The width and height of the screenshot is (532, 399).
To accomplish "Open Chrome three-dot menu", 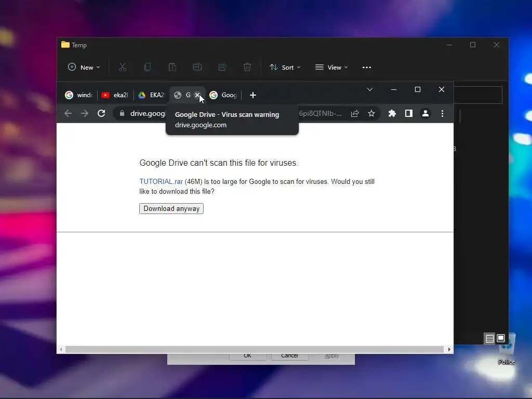I will pyautogui.click(x=442, y=113).
